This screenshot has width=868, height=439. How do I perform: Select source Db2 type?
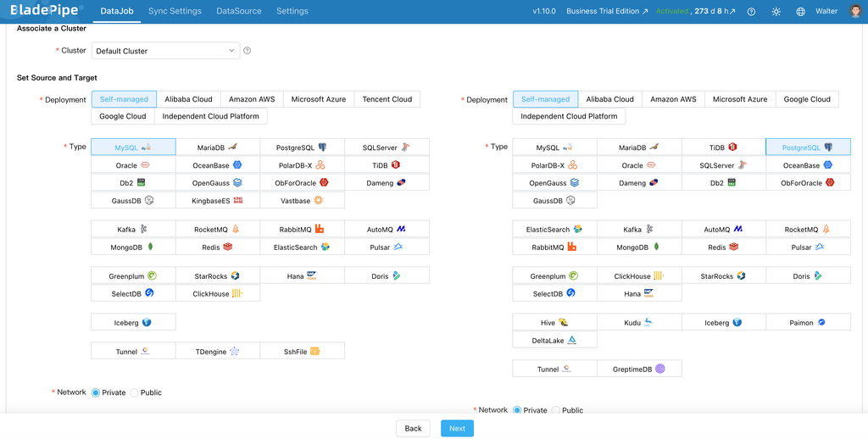133,183
